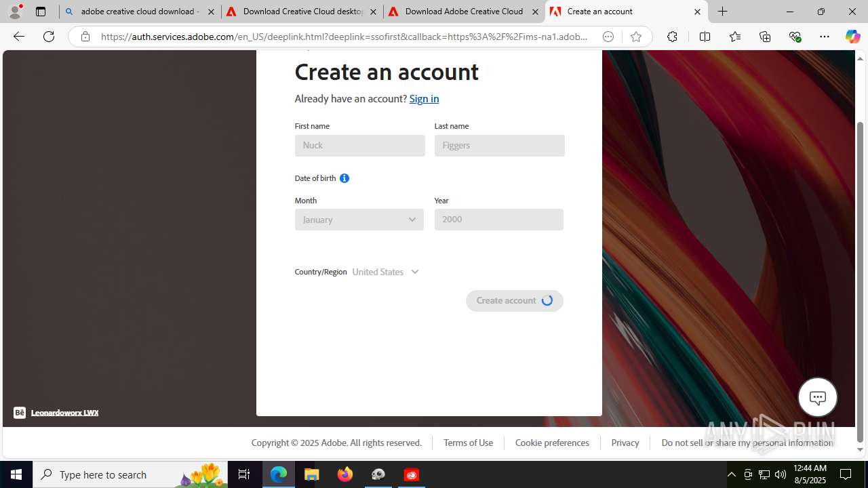
Task: Click the Windows search box
Action: [x=131, y=474]
